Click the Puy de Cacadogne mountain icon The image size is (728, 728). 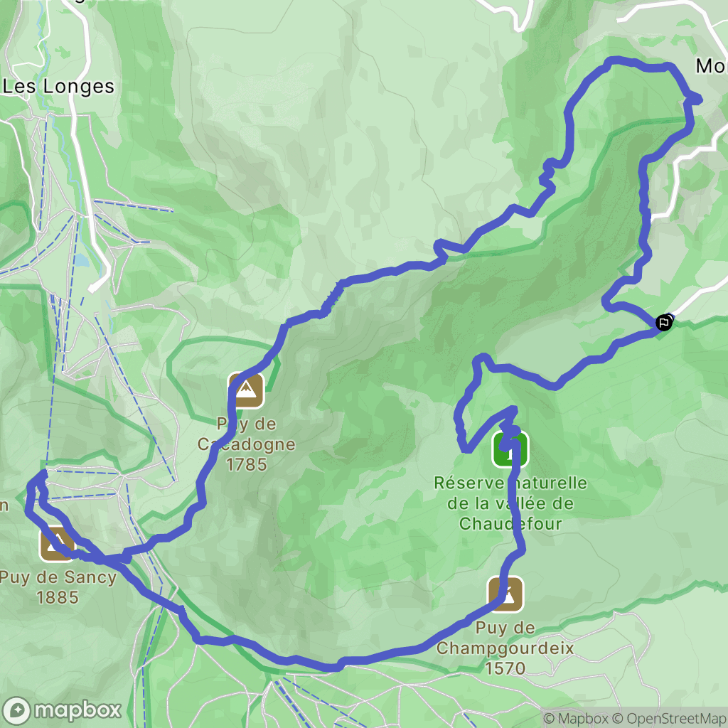pyautogui.click(x=246, y=390)
